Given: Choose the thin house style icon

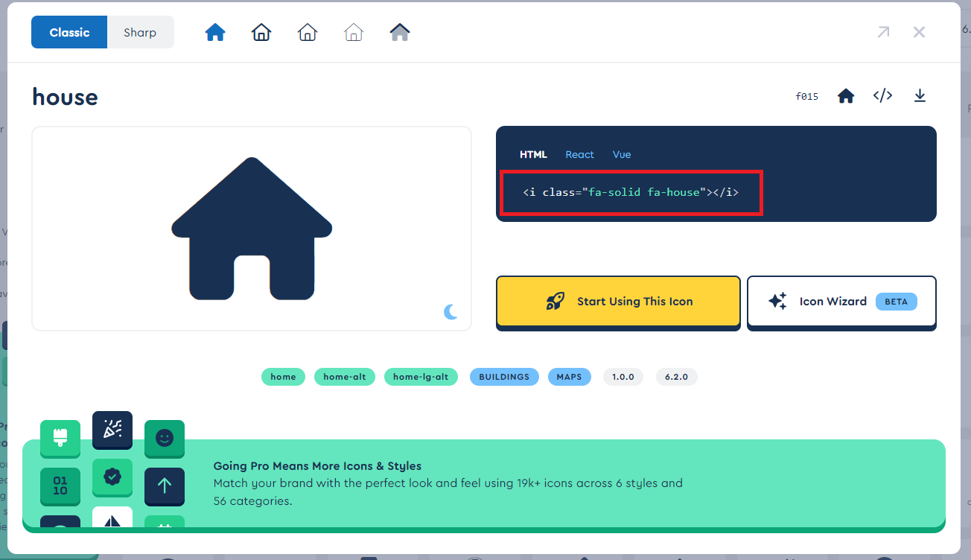Looking at the screenshot, I should point(354,33).
